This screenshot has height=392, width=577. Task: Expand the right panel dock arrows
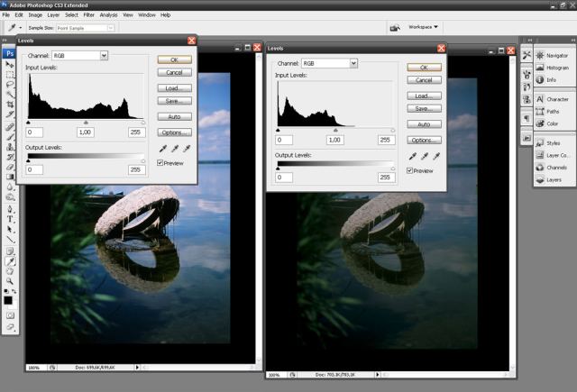coord(573,40)
